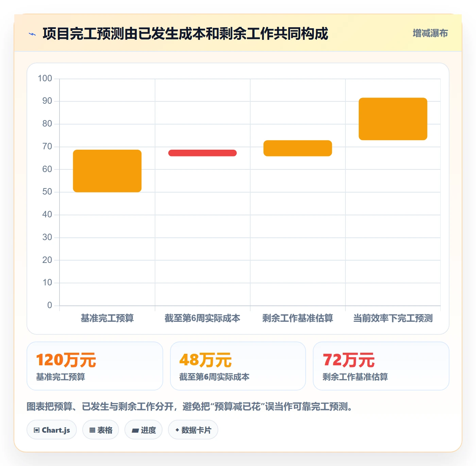Click the red 截至第6周实际成本 bar
Image resolution: width=476 pixels, height=466 pixels.
click(x=202, y=153)
